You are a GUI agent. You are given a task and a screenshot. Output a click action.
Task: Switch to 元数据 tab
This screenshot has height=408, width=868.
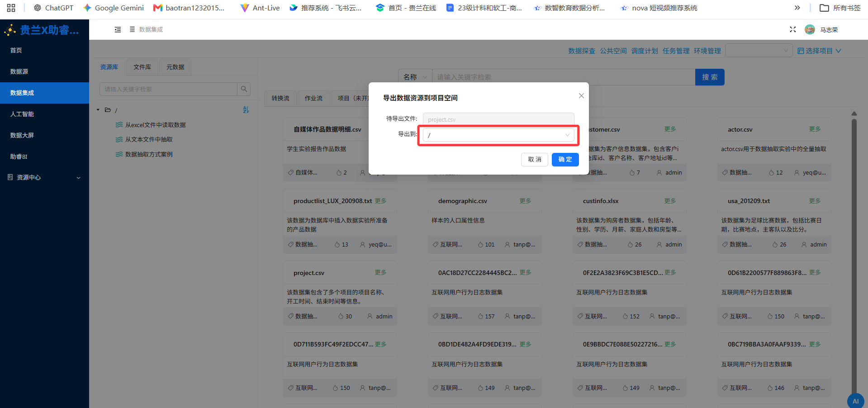pyautogui.click(x=175, y=67)
